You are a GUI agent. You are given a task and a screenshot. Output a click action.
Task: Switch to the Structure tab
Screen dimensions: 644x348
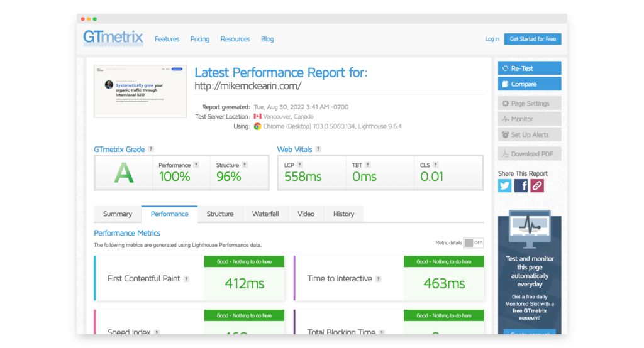tap(220, 214)
